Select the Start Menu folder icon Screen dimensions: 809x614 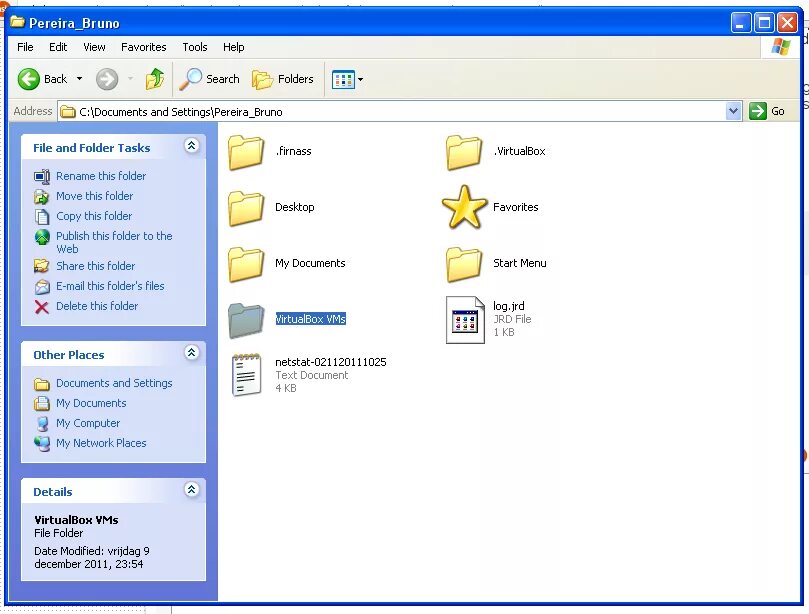click(464, 264)
